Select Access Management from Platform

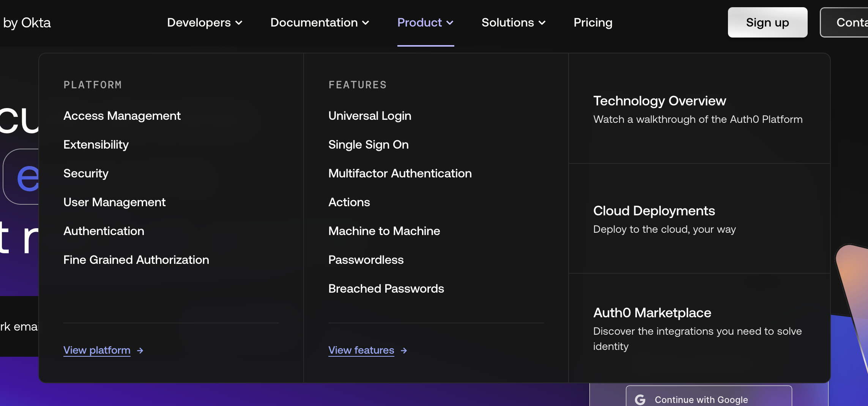(x=122, y=116)
